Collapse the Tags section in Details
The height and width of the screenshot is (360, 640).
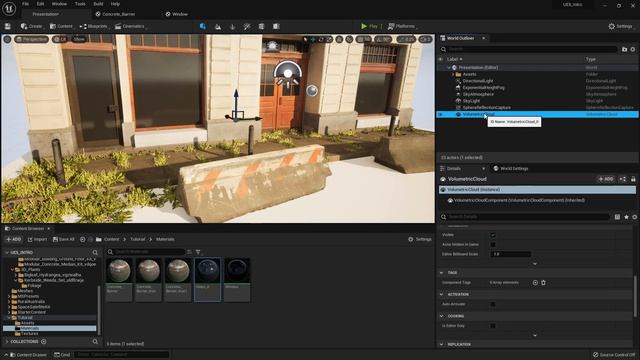pos(442,273)
